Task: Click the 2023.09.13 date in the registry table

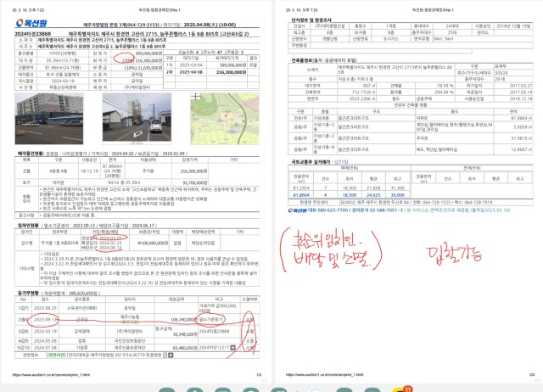Action: pos(45,320)
